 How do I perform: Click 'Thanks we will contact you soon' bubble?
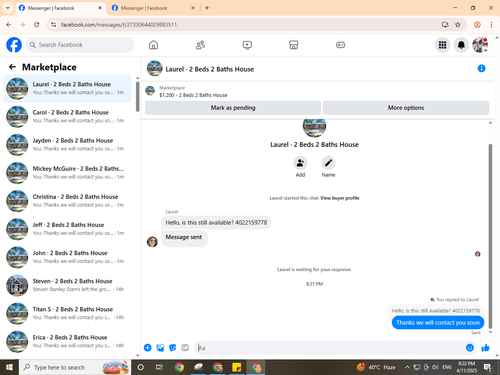point(438,322)
